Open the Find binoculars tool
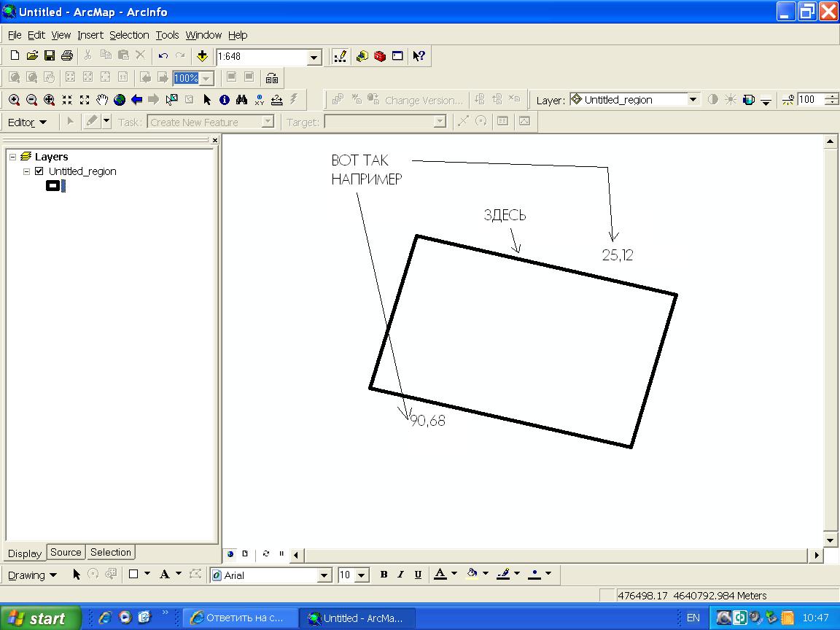 click(241, 100)
